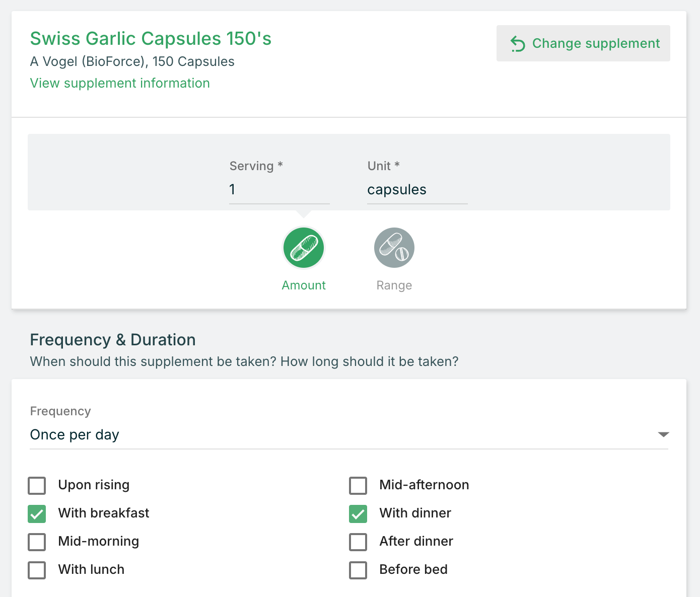Tick the Mid-morning checkbox
This screenshot has height=597, width=700.
[37, 542]
